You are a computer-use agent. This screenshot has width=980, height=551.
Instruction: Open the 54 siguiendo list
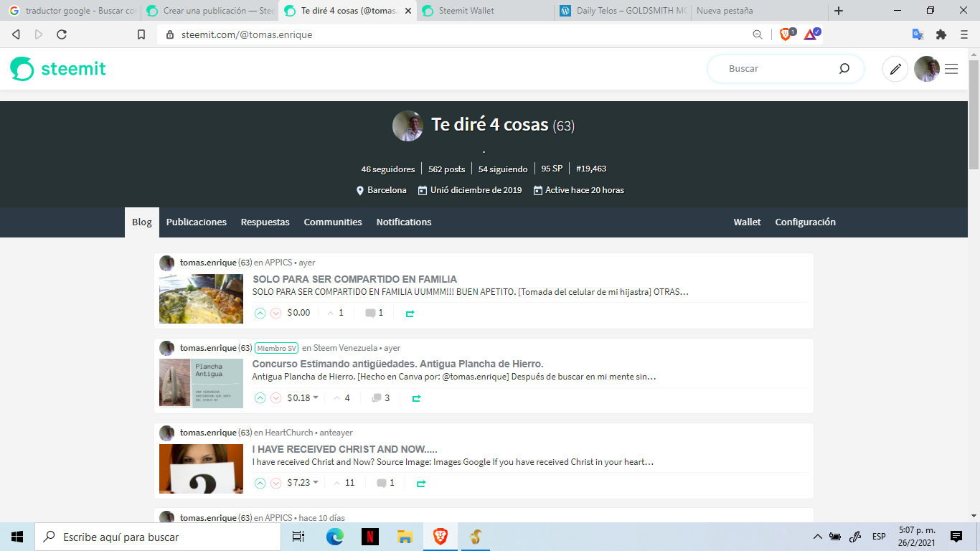[503, 169]
